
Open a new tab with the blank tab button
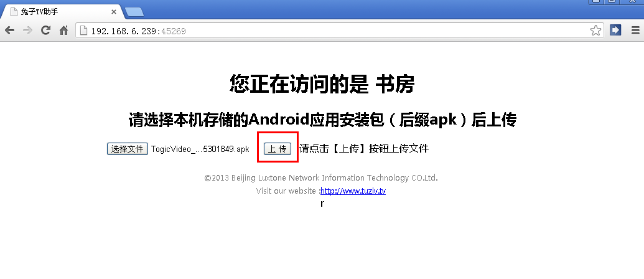tap(134, 12)
